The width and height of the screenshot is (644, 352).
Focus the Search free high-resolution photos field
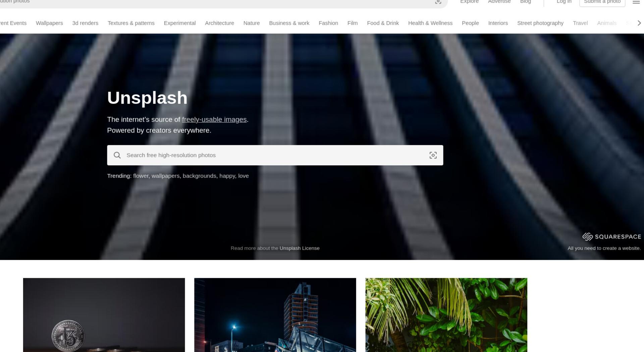(x=275, y=155)
